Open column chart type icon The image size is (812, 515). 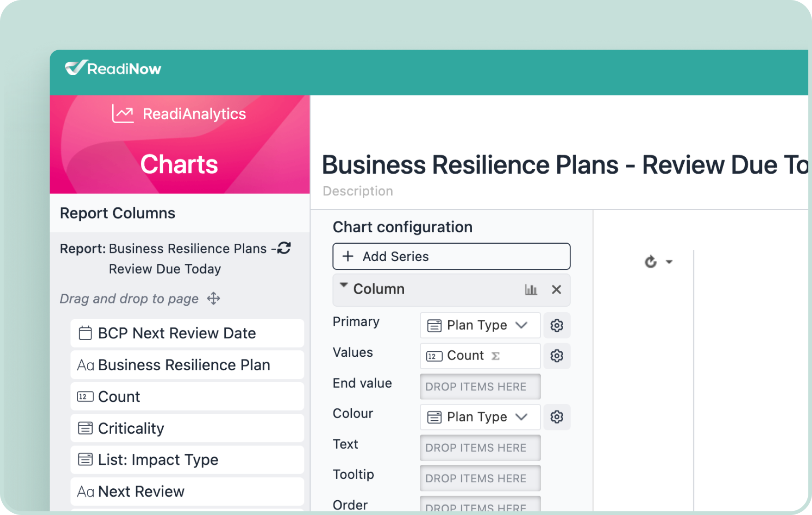pos(531,289)
